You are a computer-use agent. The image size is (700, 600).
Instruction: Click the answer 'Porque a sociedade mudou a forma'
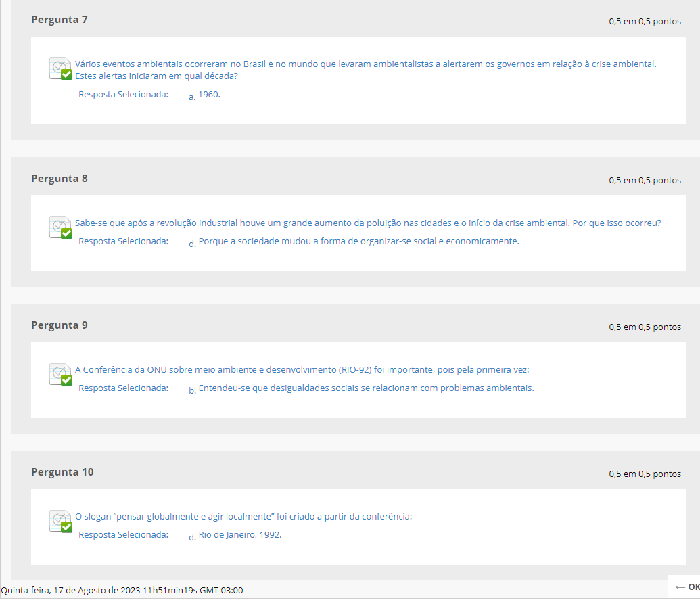[358, 241]
